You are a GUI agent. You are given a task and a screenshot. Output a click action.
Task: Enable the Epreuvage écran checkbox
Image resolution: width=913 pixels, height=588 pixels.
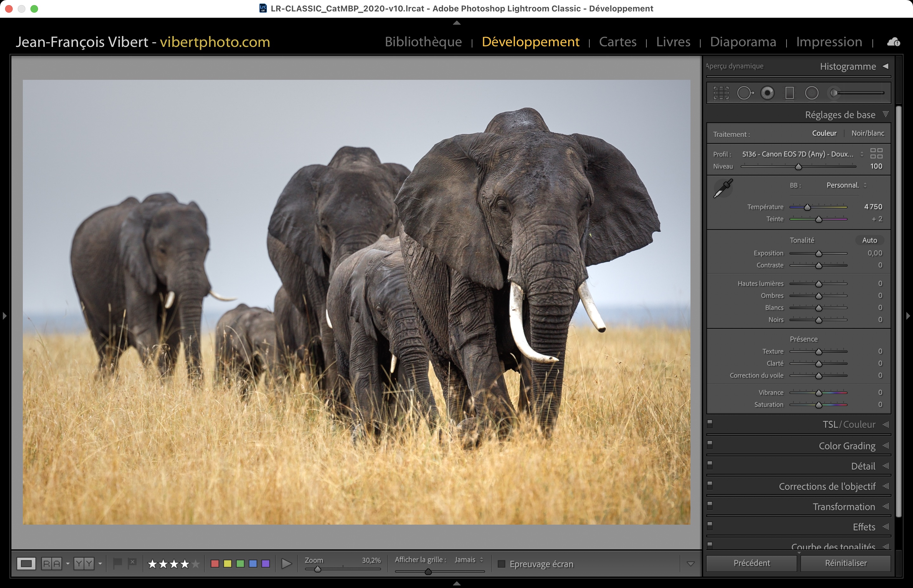coord(502,564)
